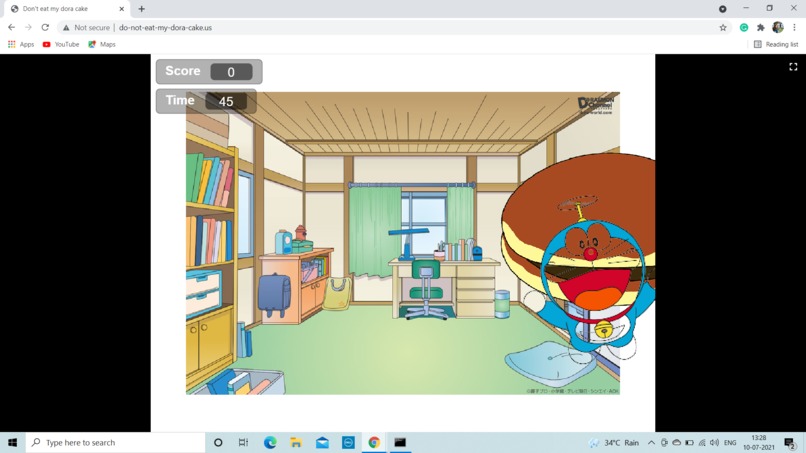Open the Extensions puzzle icon
The height and width of the screenshot is (453, 806).
[761, 28]
